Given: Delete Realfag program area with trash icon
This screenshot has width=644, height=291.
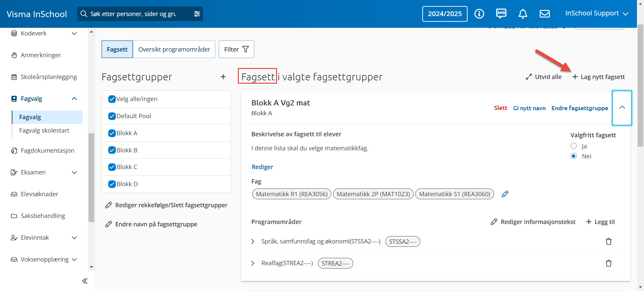Looking at the screenshot, I should (x=608, y=263).
